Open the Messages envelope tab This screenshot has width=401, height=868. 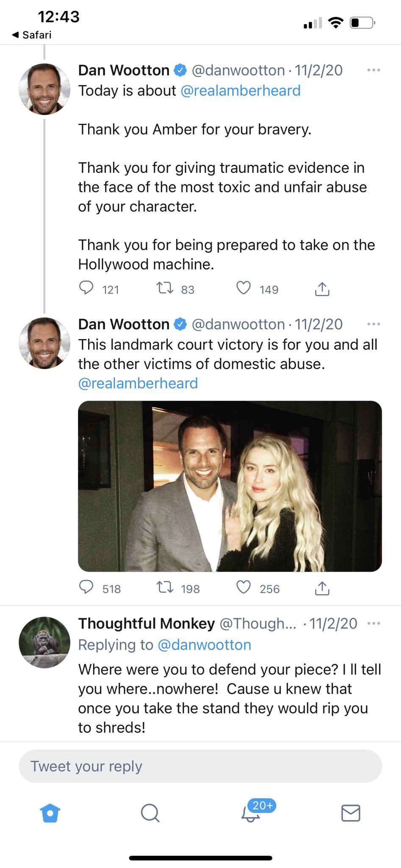point(351,813)
